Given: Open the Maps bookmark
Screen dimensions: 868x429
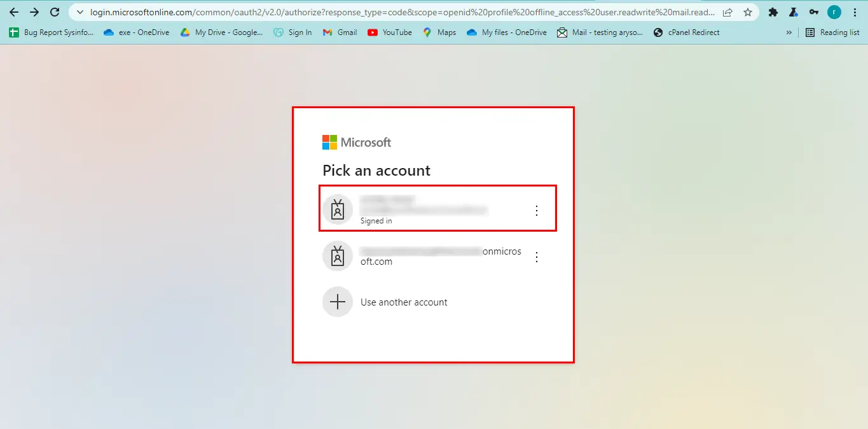Looking at the screenshot, I should [439, 32].
